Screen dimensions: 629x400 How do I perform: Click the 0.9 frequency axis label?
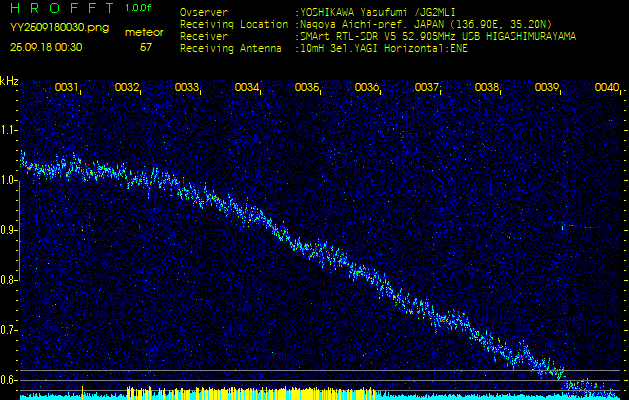9,230
